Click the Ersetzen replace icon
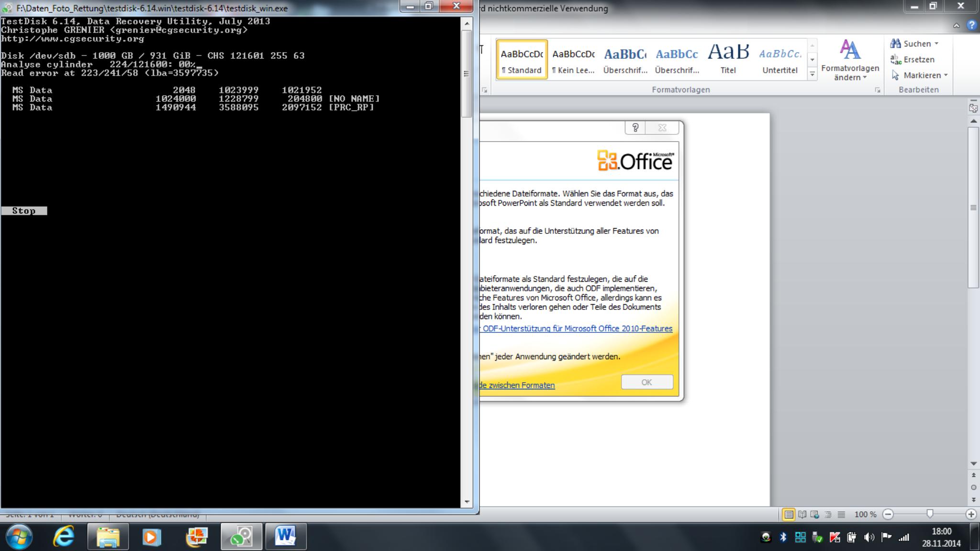The width and height of the screenshot is (980, 551). tap(895, 59)
